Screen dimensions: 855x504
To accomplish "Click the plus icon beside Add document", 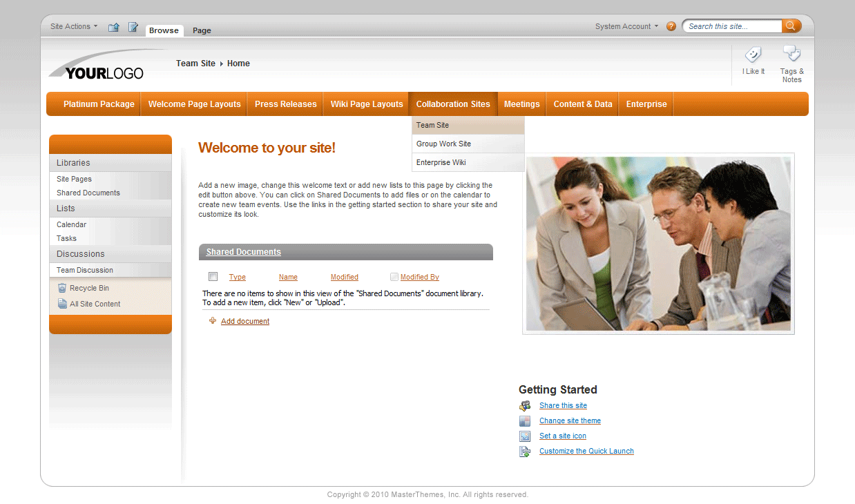I will (x=213, y=320).
